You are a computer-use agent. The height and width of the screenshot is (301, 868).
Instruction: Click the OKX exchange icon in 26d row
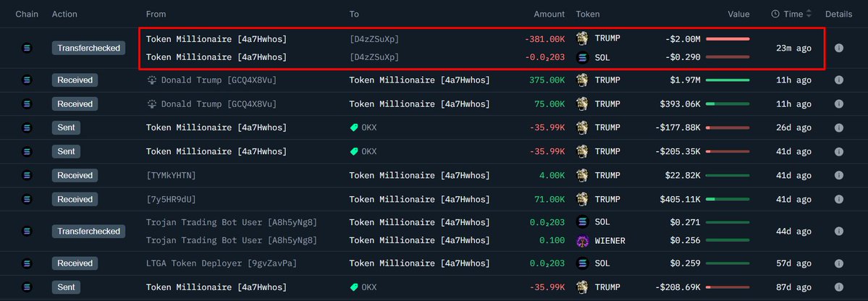355,128
